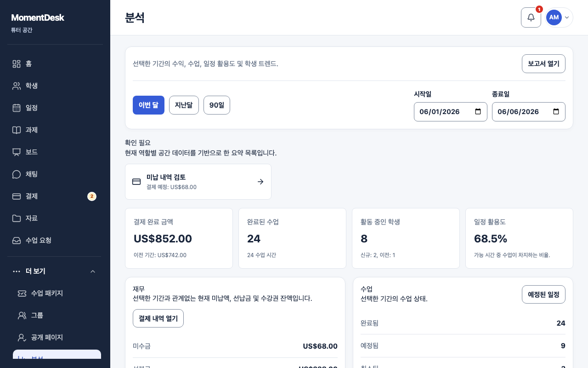The width and height of the screenshot is (588, 368).
Task: Click the 홈 grid icon in sidebar
Action: 17,64
